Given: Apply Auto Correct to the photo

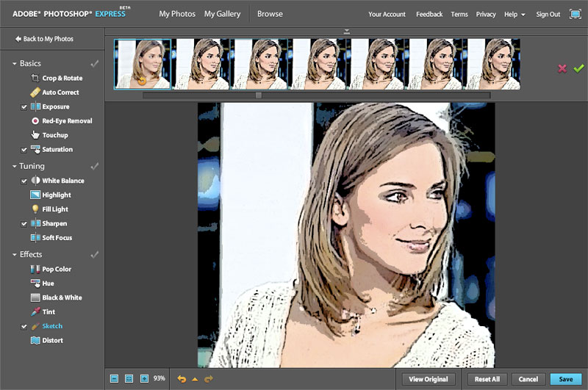Looking at the screenshot, I should pos(60,93).
